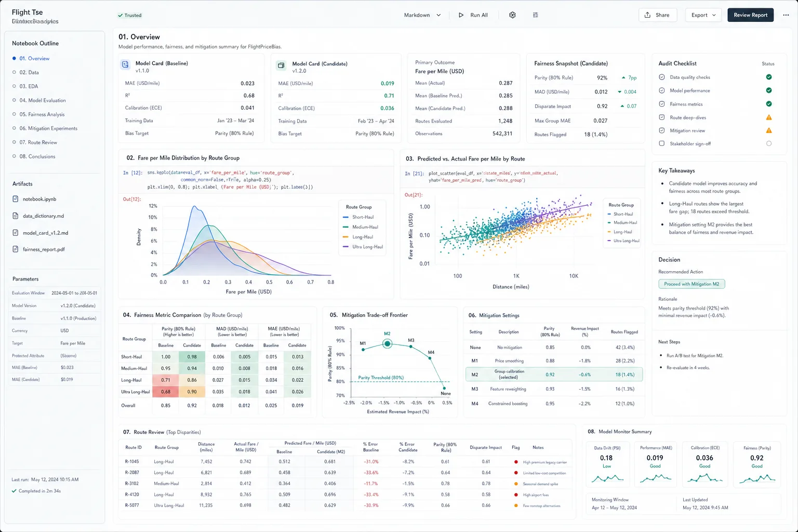Screen dimensions: 798x532
Task: Go to 04. Model Evaluation in outline
Action: (43, 100)
